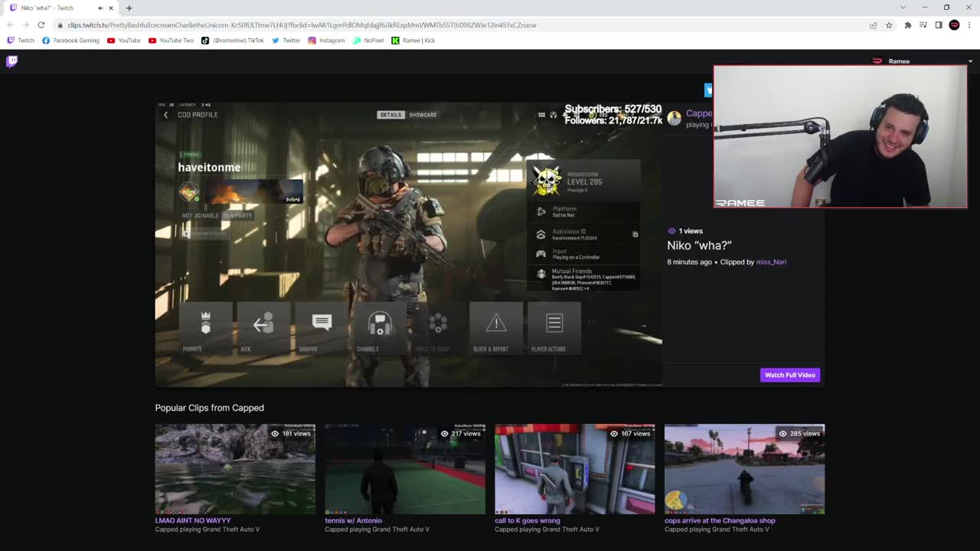Click the grid menu icon in clip
Image resolution: width=980 pixels, height=551 pixels.
pyautogui.click(x=541, y=115)
